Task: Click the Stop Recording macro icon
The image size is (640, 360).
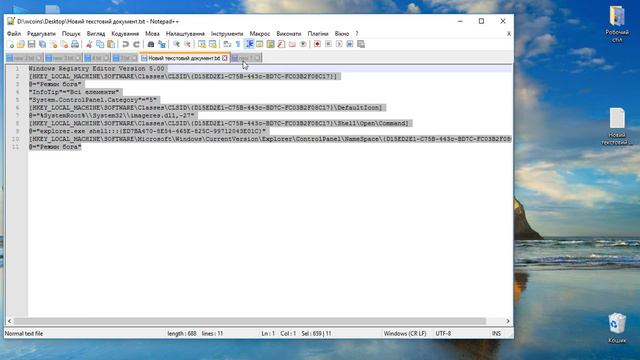Action: click(x=328, y=44)
